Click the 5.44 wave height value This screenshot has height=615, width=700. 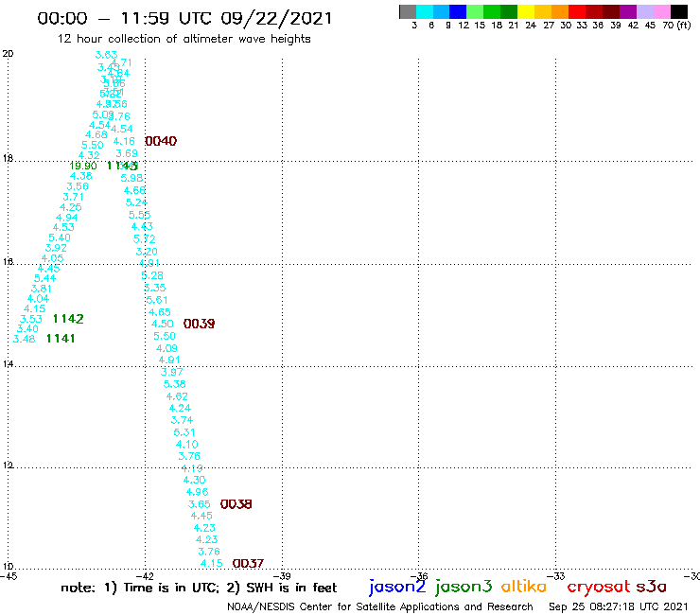[x=45, y=278]
